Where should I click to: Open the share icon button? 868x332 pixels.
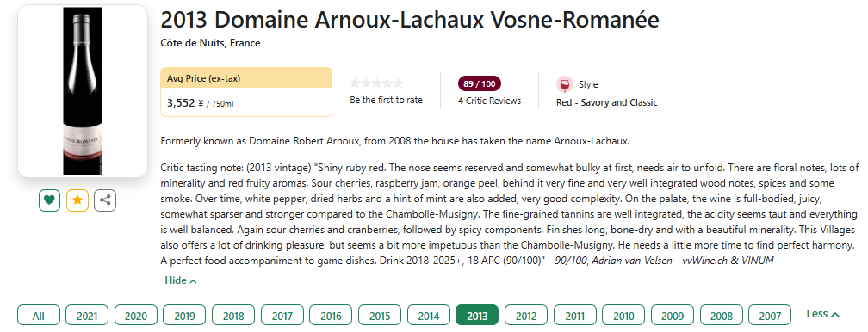click(105, 200)
